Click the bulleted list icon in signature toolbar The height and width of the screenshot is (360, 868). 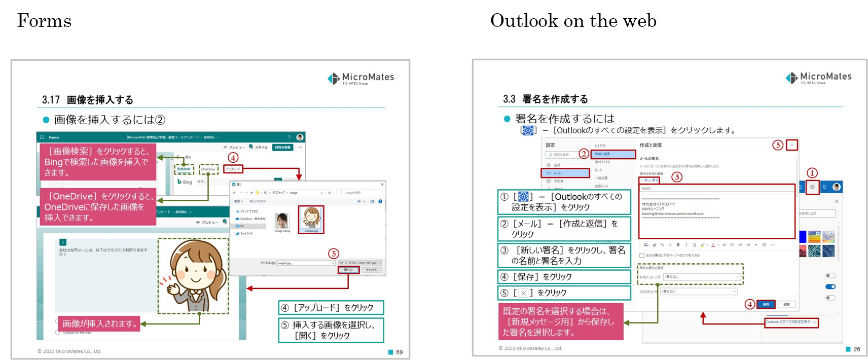[x=724, y=245]
